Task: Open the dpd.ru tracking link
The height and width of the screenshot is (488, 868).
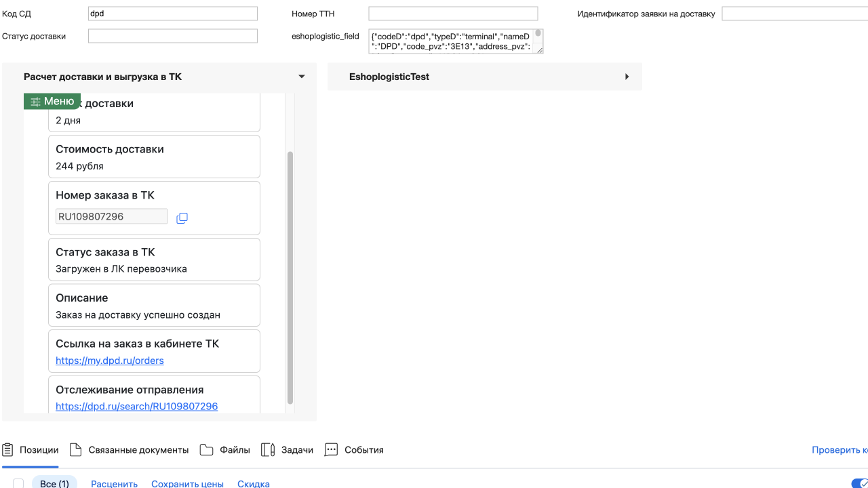Action: [136, 407]
